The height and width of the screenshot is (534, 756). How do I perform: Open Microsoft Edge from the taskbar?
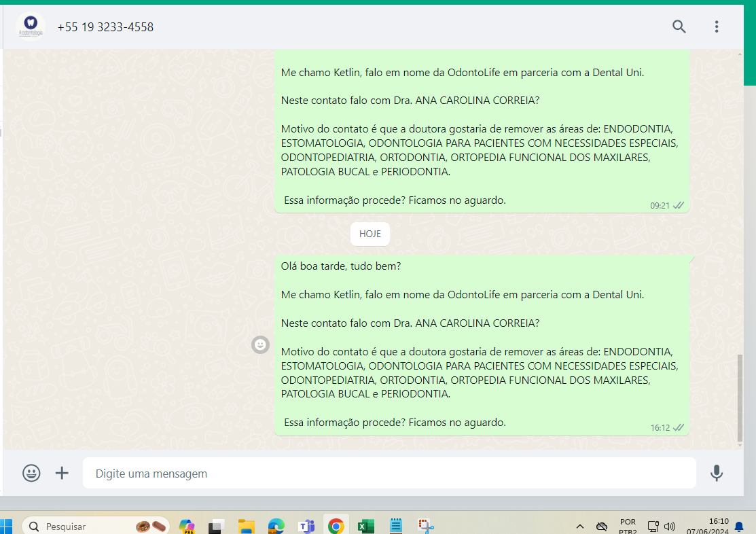tap(276, 527)
